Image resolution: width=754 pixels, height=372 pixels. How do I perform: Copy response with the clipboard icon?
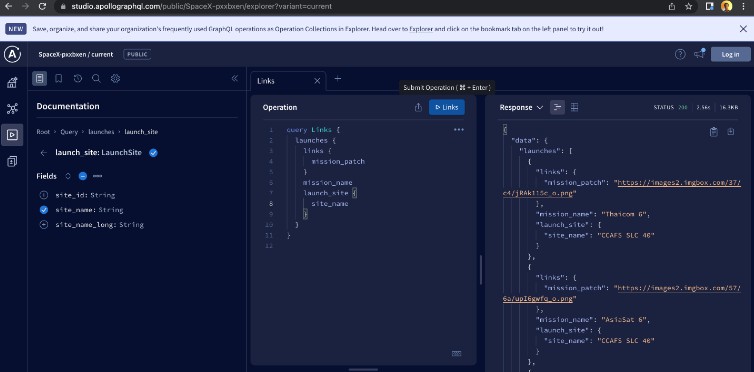click(x=714, y=132)
